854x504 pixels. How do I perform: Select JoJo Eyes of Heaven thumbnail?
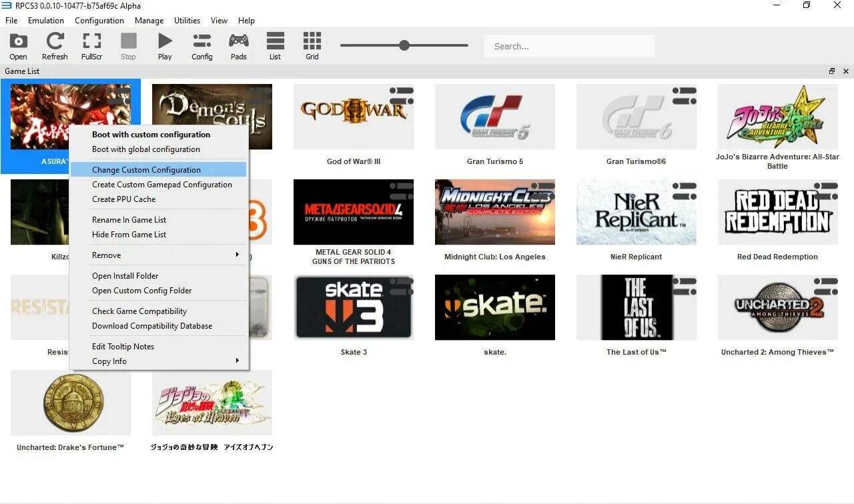(212, 403)
